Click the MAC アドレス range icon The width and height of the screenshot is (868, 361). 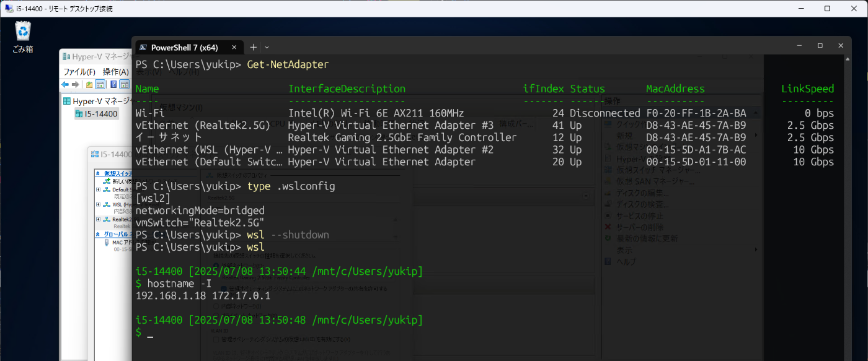coord(107,242)
